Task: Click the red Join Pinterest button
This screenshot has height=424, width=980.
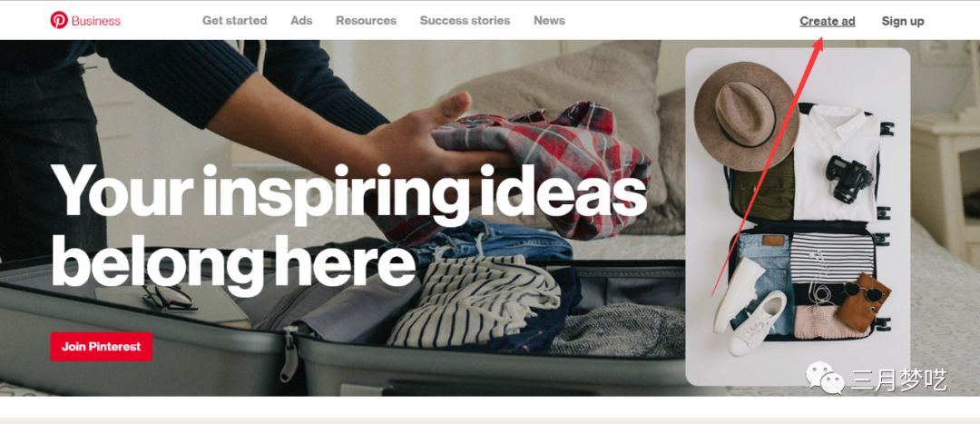Action: (102, 347)
